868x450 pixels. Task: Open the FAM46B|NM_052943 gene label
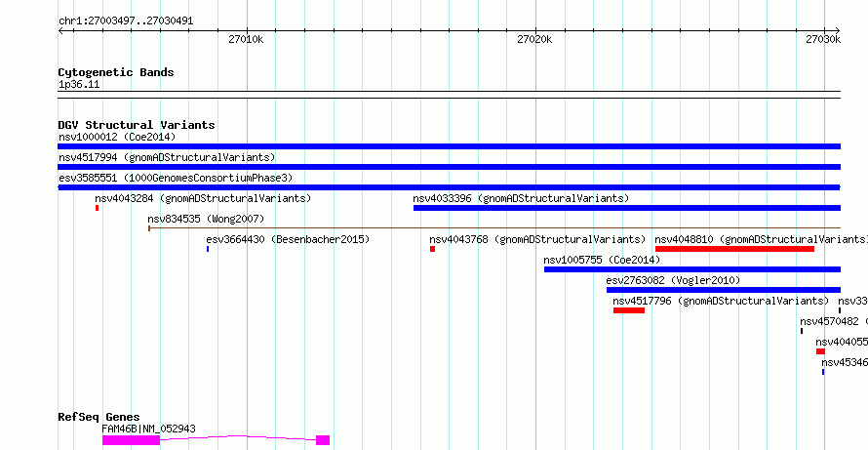coord(148,429)
